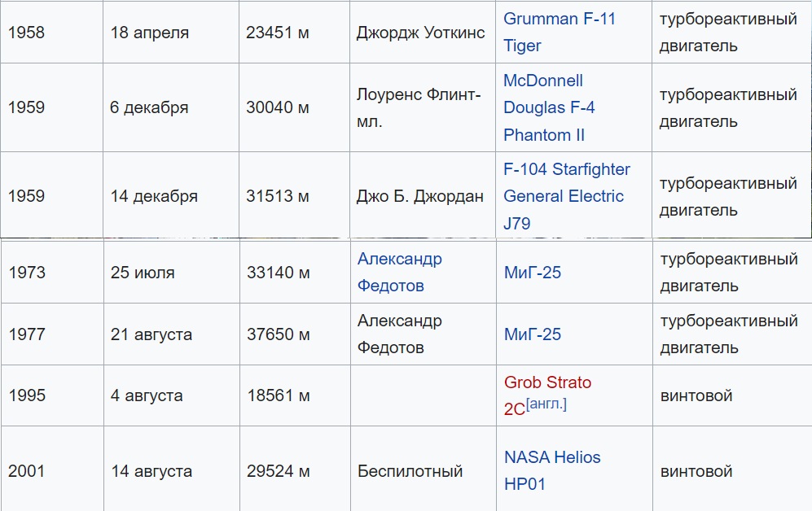Click the red Grob Strato 2C link
Viewport: 812px width, 511px height.
[547, 395]
